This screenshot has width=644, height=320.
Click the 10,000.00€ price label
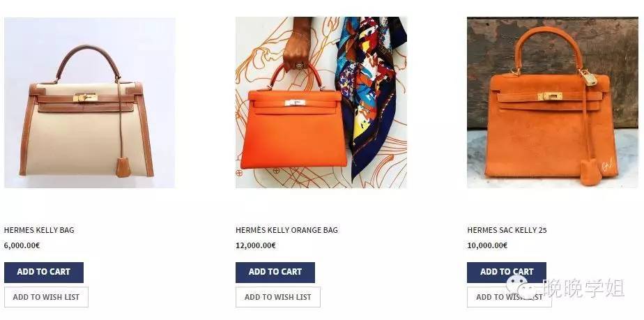click(487, 245)
